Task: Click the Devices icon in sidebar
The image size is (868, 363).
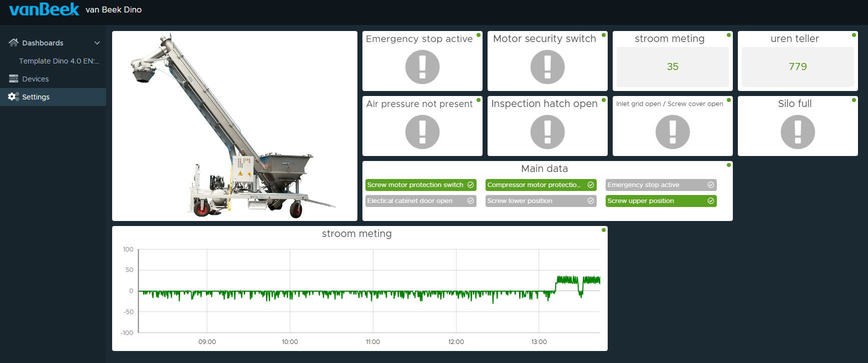Action: click(14, 79)
